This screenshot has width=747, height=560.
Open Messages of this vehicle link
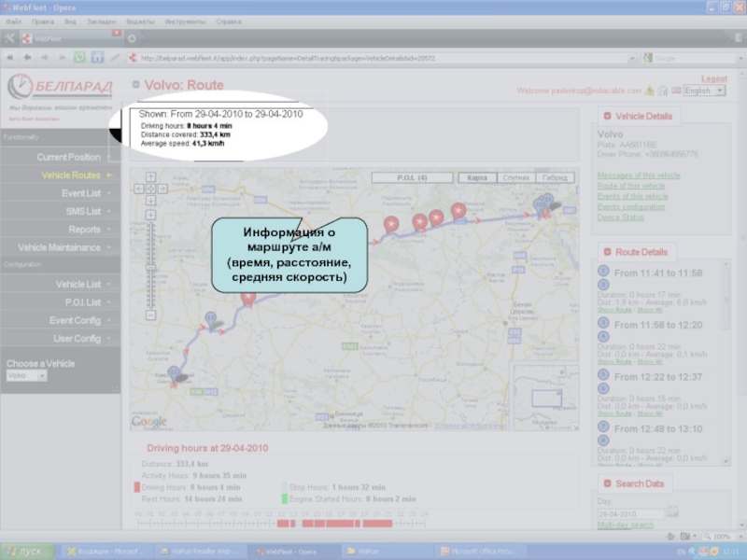pos(639,175)
